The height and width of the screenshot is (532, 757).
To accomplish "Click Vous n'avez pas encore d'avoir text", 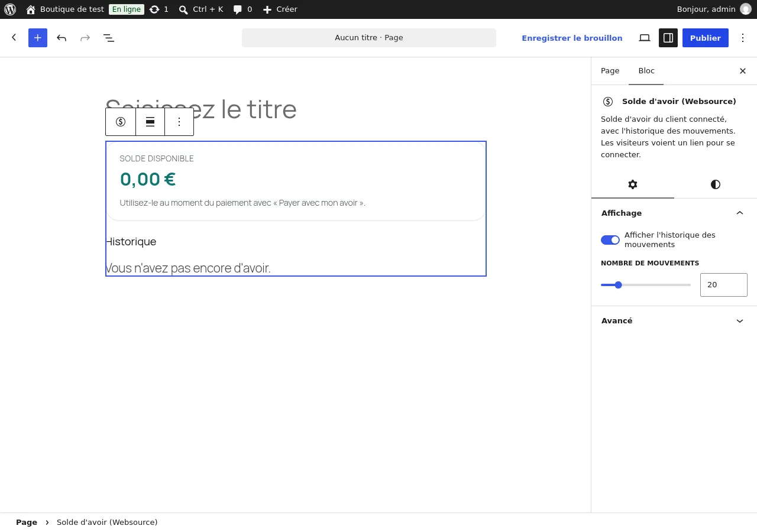I will pos(188,268).
